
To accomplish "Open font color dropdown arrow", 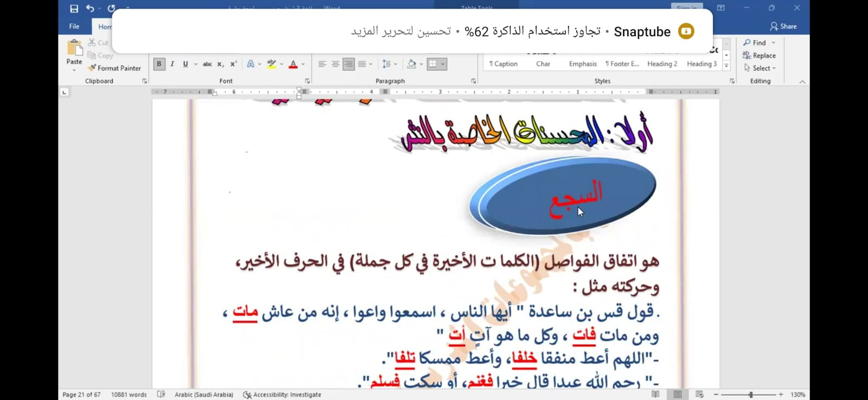I will pyautogui.click(x=303, y=64).
